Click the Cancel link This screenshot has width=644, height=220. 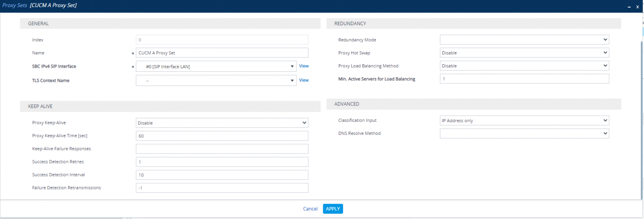pyautogui.click(x=310, y=209)
